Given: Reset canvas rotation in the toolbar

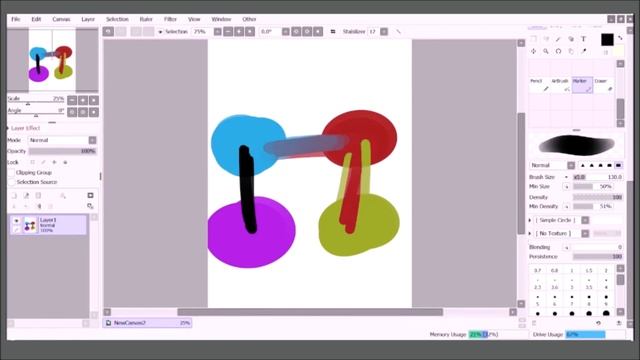Looking at the screenshot, I should point(318,31).
